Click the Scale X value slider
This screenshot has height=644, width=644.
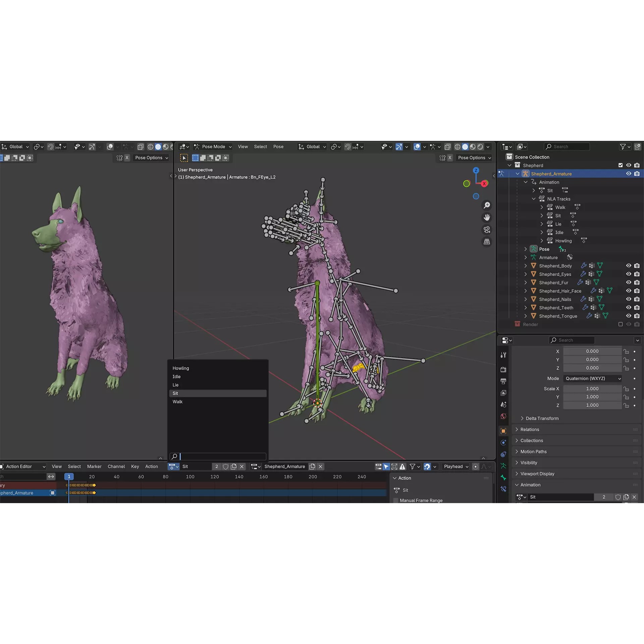coord(592,388)
